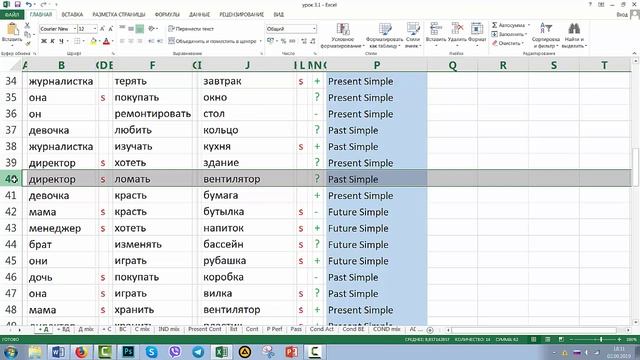The image size is (640, 360).
Task: Open Viber from the taskbar
Action: (175, 352)
